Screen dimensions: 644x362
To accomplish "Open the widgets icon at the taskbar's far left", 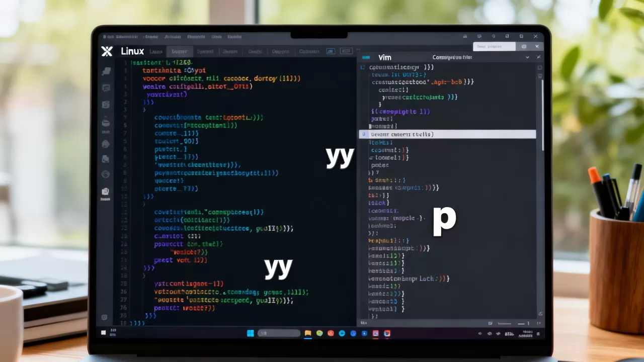I will pos(104,333).
